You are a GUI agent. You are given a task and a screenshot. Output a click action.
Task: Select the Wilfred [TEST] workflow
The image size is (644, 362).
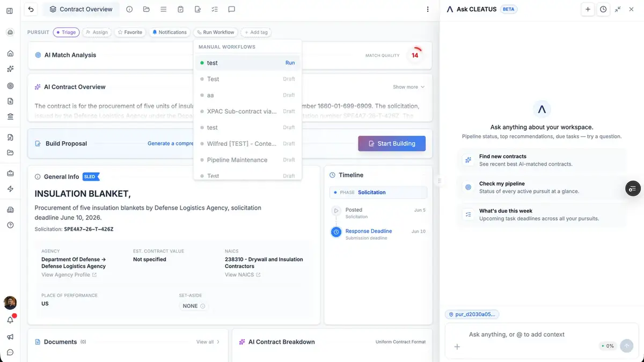coord(247,144)
